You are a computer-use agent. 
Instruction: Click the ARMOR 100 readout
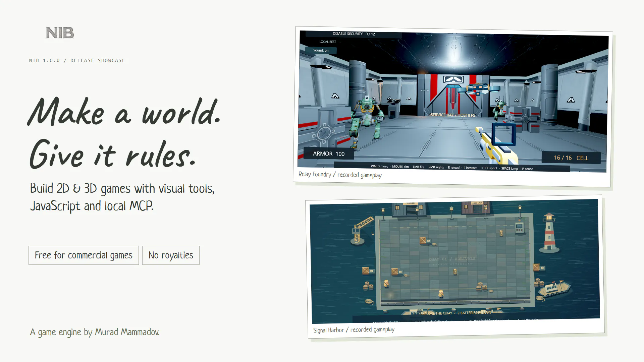[x=329, y=154]
